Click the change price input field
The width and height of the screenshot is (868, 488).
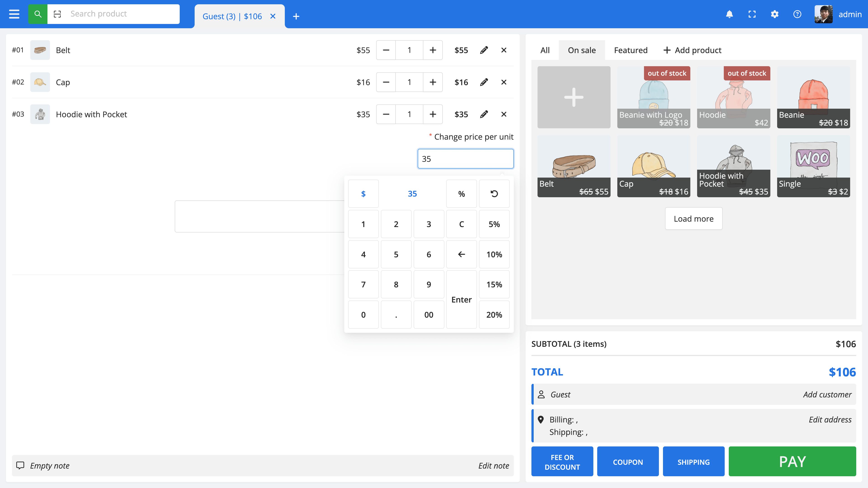click(465, 159)
